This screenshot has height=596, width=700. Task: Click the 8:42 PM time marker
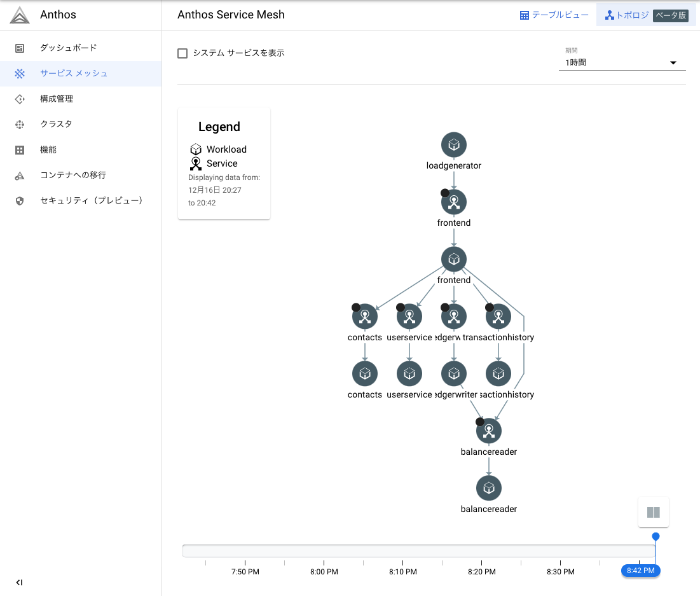point(641,571)
